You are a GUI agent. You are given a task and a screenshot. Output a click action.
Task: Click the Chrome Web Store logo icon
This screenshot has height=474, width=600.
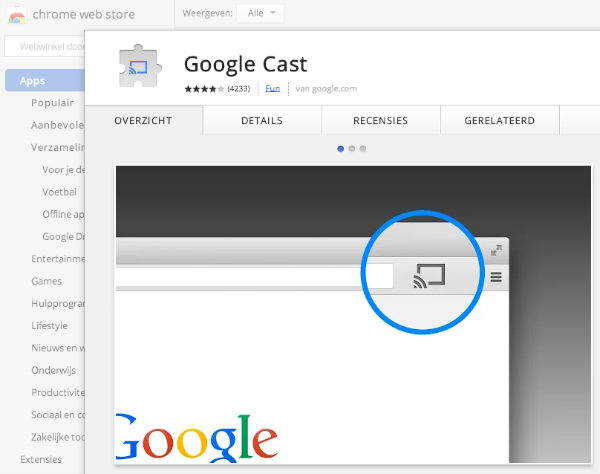tap(17, 16)
